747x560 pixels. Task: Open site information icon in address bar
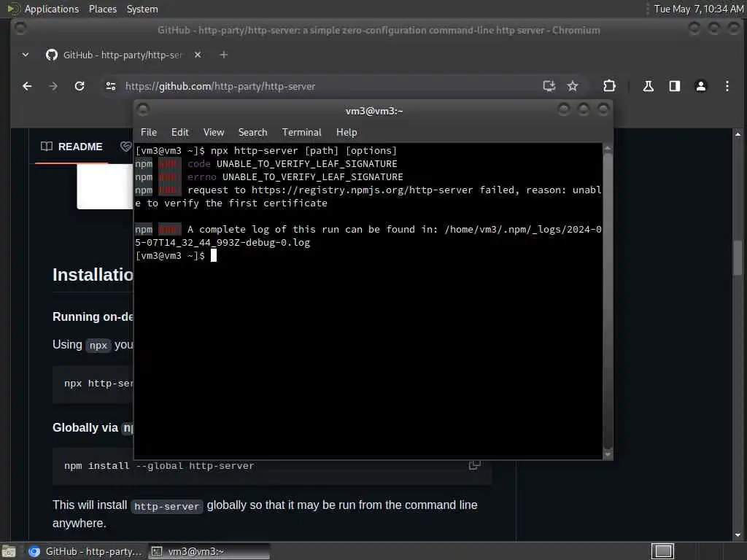tap(111, 86)
